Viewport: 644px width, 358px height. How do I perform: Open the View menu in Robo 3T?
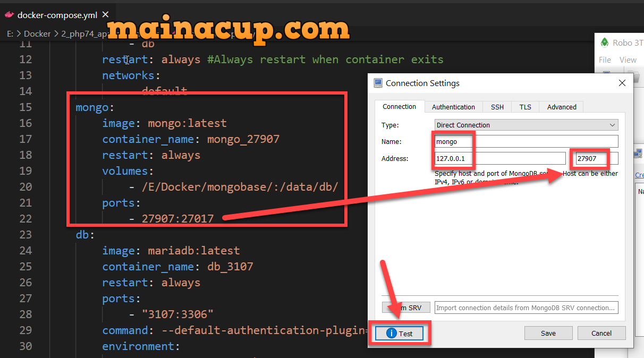pos(628,60)
